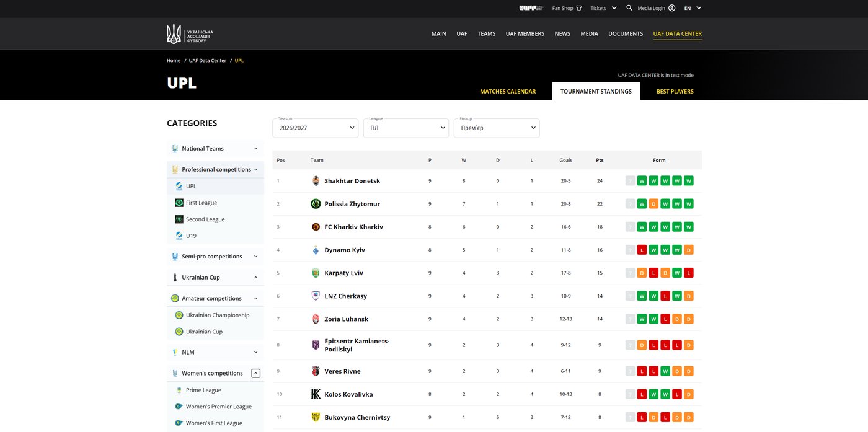Click the Media Login user icon
This screenshot has width=868, height=432.
click(x=672, y=8)
